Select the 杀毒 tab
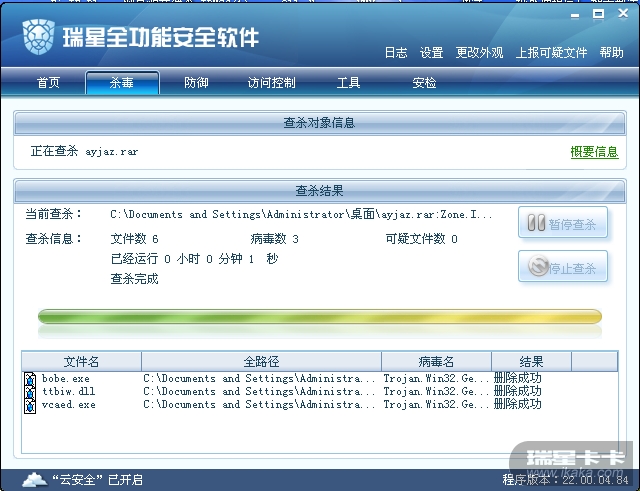Image resolution: width=640 pixels, height=491 pixels. click(x=122, y=83)
